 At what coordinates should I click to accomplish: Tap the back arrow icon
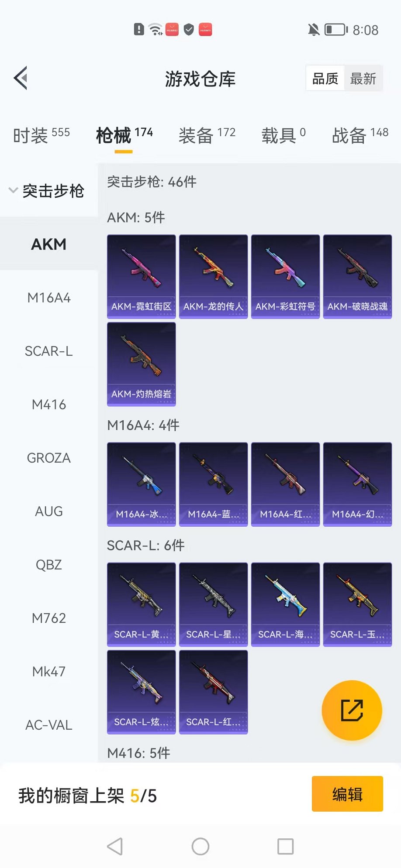[x=21, y=78]
